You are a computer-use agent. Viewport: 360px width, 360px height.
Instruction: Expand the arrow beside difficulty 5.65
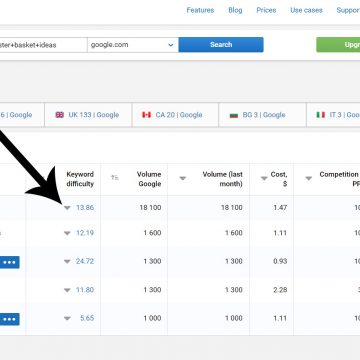click(67, 319)
